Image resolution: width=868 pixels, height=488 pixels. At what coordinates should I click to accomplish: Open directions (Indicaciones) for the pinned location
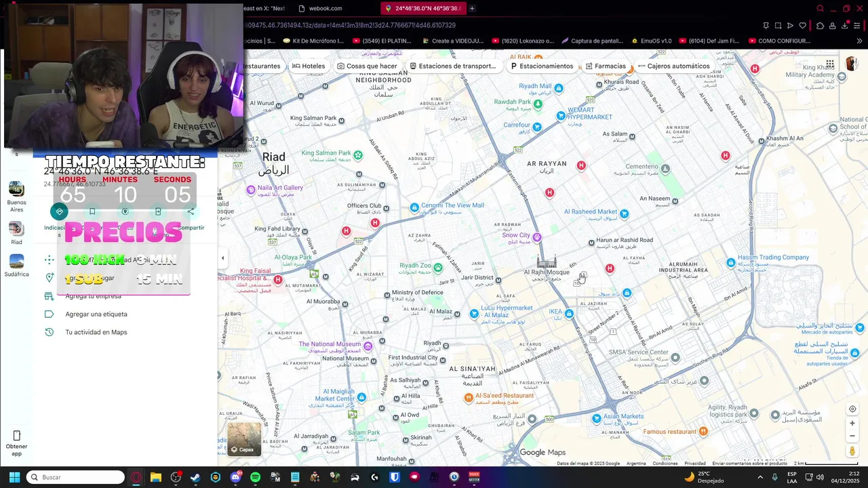(x=59, y=211)
